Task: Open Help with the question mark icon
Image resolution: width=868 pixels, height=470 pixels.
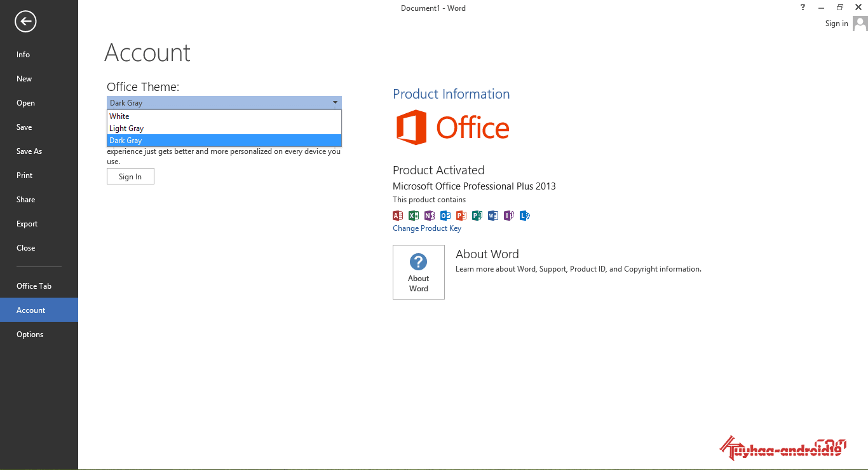Action: point(803,7)
